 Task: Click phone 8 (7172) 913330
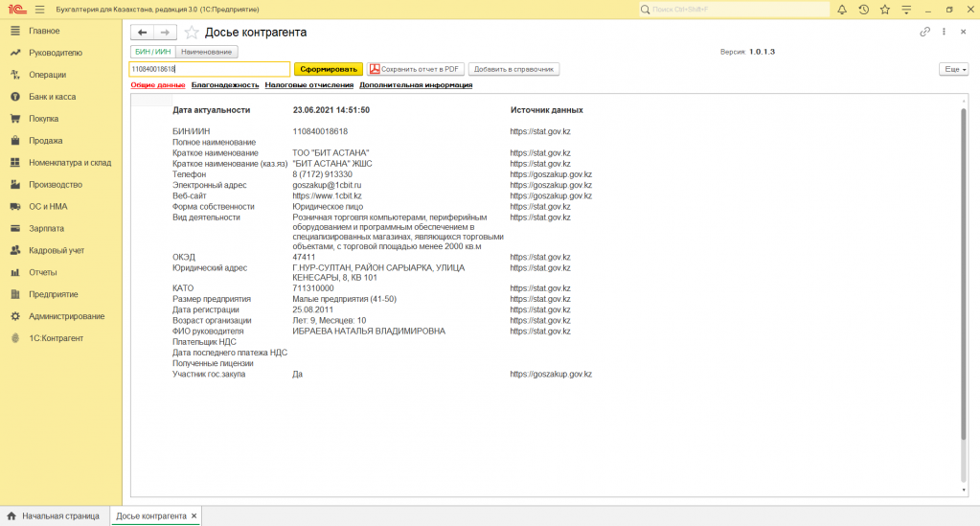coord(322,174)
